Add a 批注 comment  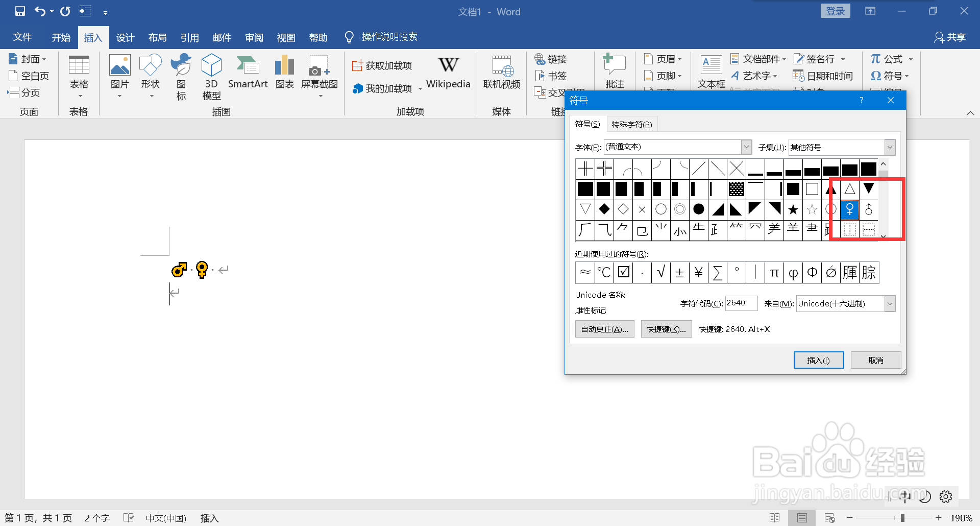(x=615, y=71)
